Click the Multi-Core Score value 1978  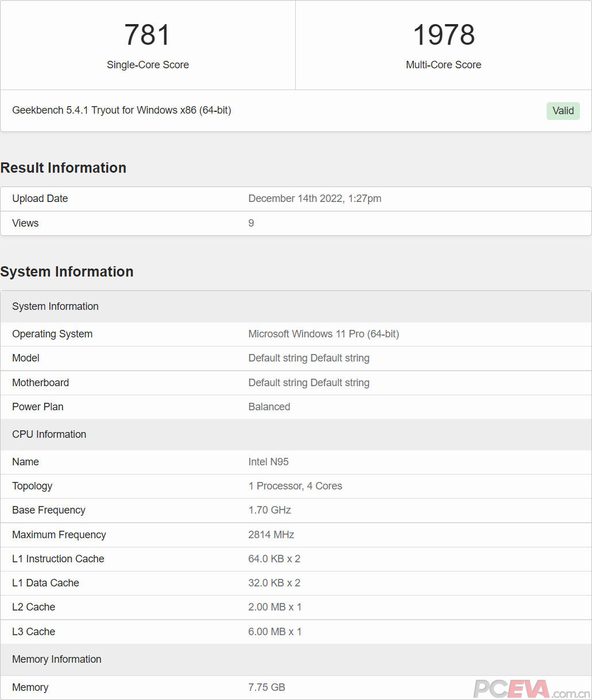click(x=443, y=35)
